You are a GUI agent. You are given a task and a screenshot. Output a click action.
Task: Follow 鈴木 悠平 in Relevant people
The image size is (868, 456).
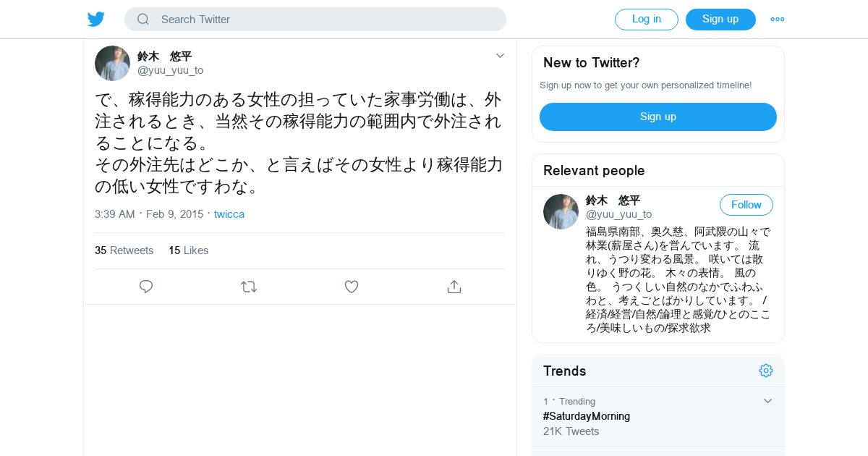point(746,205)
